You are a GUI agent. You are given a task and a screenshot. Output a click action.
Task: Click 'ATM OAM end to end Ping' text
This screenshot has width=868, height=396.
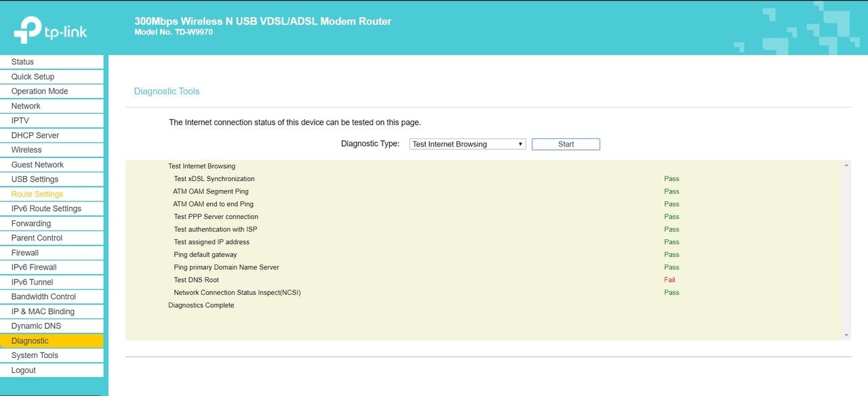tap(213, 204)
